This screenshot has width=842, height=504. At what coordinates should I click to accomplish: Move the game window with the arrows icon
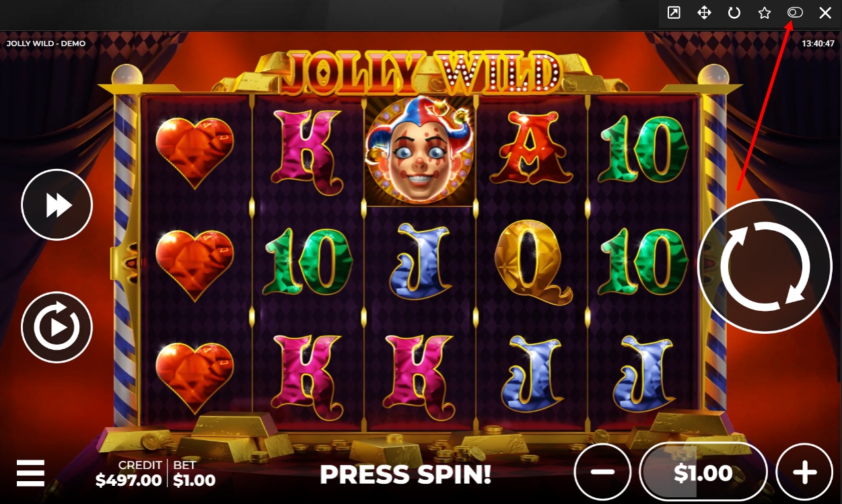pyautogui.click(x=704, y=13)
